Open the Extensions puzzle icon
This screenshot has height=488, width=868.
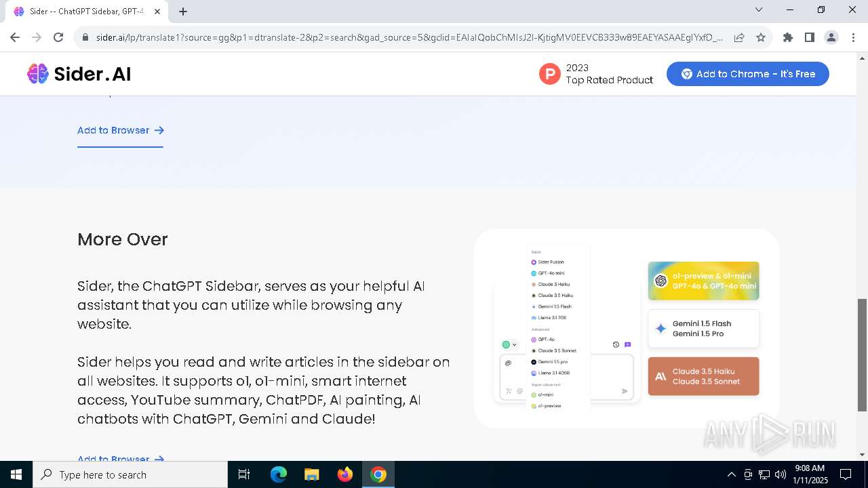(788, 37)
